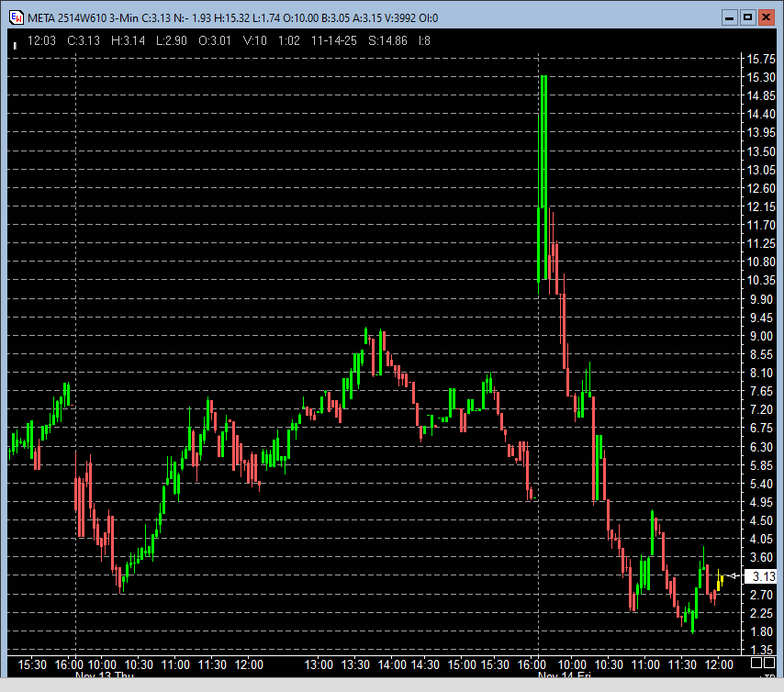
Task: Maximize the META chart window
Action: coord(747,17)
